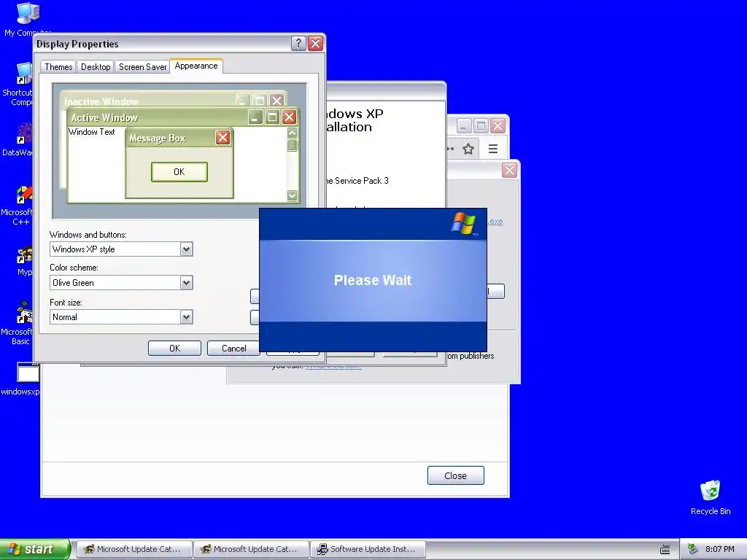747x560 pixels.
Task: Switch to the Themes tab
Action: pyautogui.click(x=58, y=67)
